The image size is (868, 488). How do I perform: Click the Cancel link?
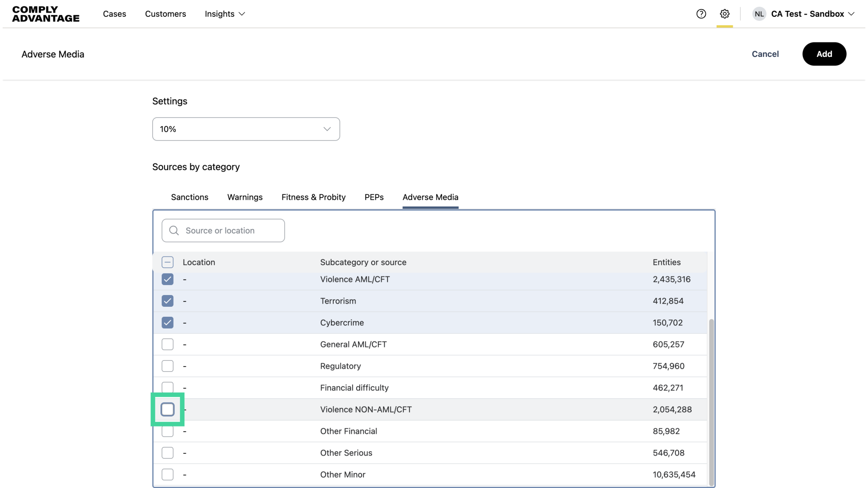pyautogui.click(x=765, y=54)
